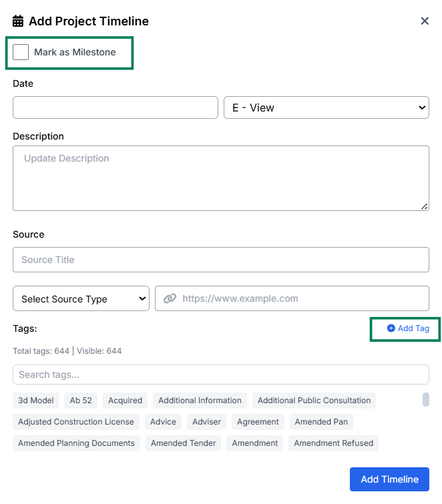Expand the Select Source Type dropdown
Image resolution: width=442 pixels, height=504 pixels.
pos(81,298)
